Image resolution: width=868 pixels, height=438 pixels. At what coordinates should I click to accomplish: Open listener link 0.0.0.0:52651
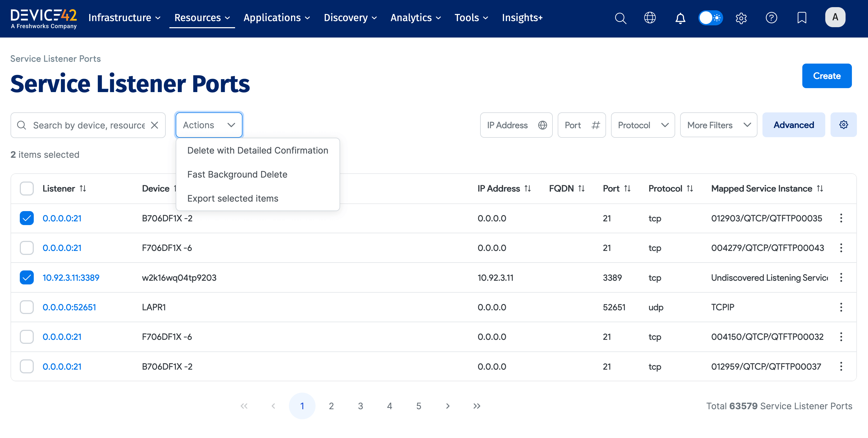69,307
